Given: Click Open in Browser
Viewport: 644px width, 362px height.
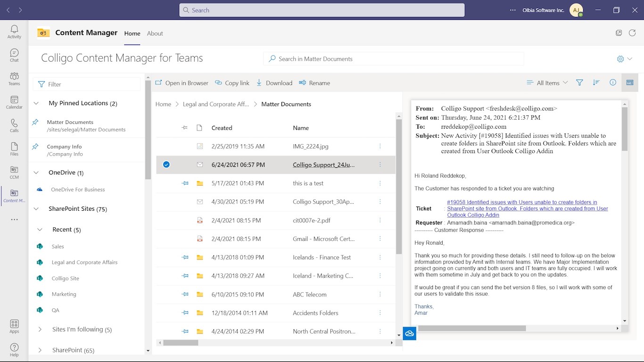Looking at the screenshot, I should 182,83.
